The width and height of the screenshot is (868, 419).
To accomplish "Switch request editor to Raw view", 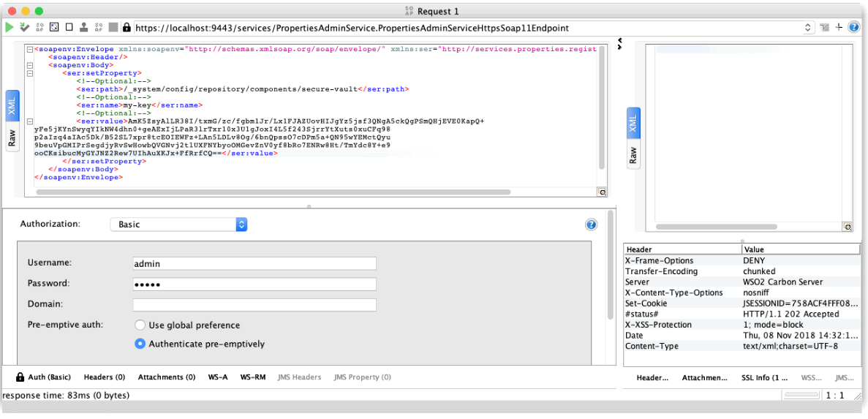I will (x=12, y=137).
